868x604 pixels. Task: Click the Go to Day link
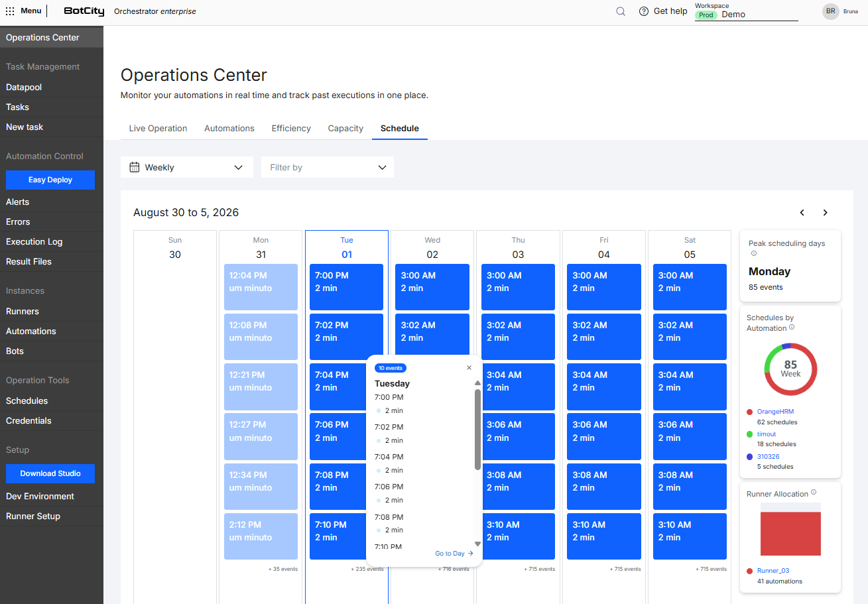(454, 554)
